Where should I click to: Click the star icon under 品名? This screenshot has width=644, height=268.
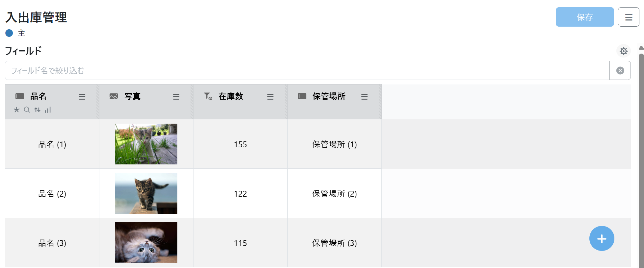pos(16,110)
